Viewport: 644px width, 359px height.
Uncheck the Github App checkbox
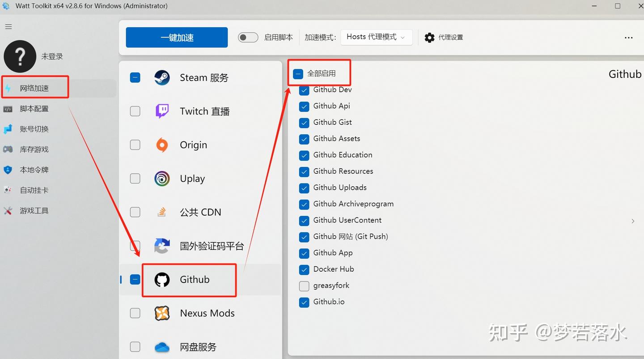304,253
